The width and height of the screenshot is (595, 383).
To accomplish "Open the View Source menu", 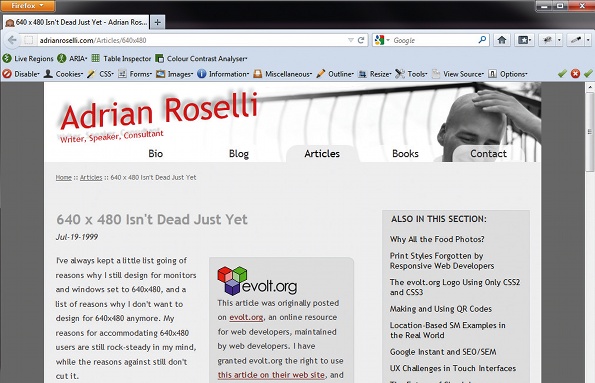I will [x=458, y=74].
